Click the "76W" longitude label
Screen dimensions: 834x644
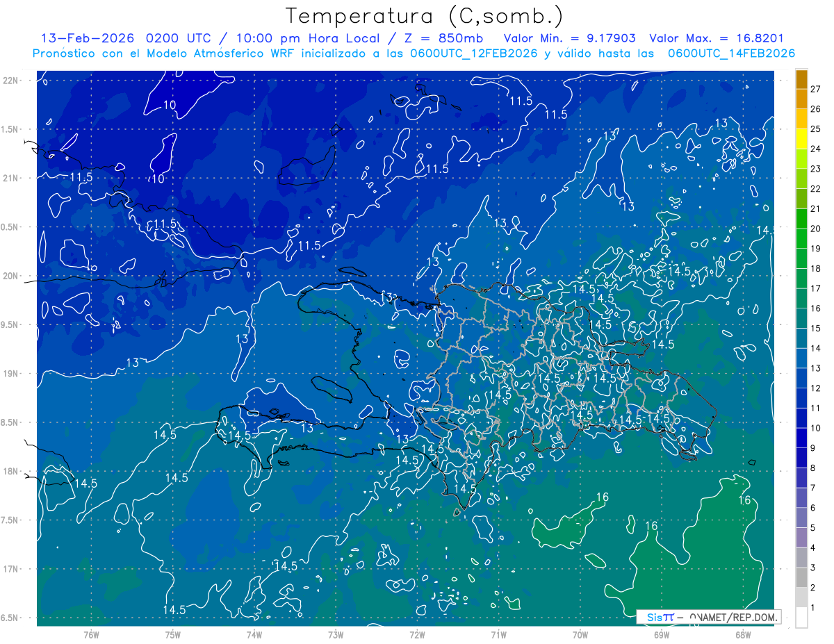(x=91, y=634)
